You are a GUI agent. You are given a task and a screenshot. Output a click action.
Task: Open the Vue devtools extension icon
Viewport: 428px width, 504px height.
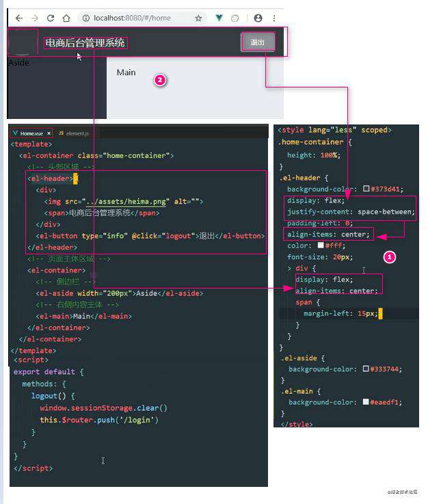[219, 18]
